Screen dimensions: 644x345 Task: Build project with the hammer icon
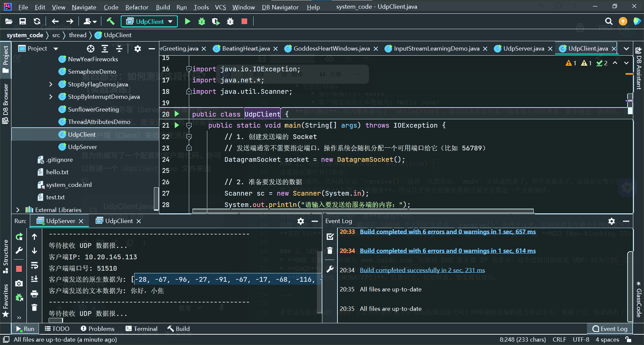click(x=110, y=21)
